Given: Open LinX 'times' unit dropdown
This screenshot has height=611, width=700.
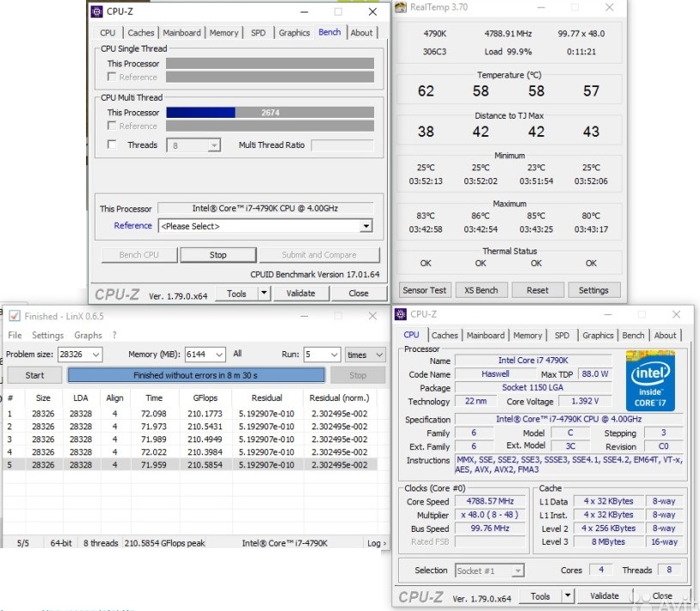Looking at the screenshot, I should pos(379,355).
